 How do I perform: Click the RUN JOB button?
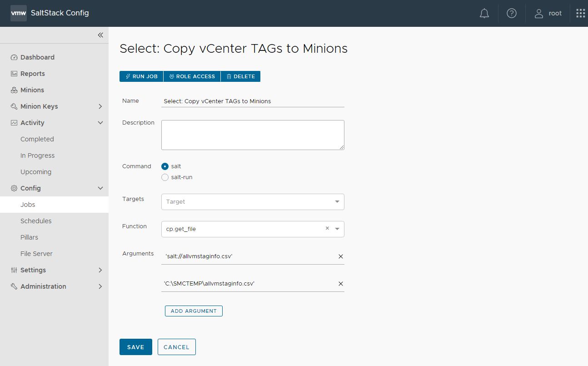[x=141, y=76]
